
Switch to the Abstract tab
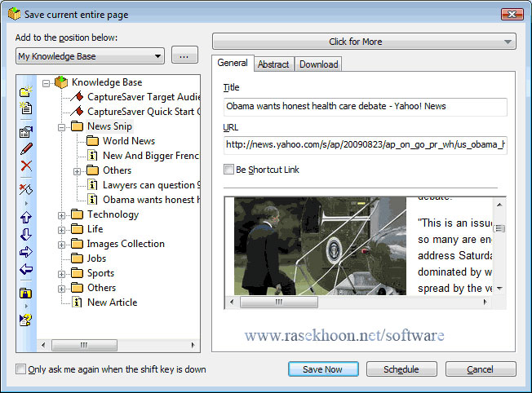[x=273, y=64]
